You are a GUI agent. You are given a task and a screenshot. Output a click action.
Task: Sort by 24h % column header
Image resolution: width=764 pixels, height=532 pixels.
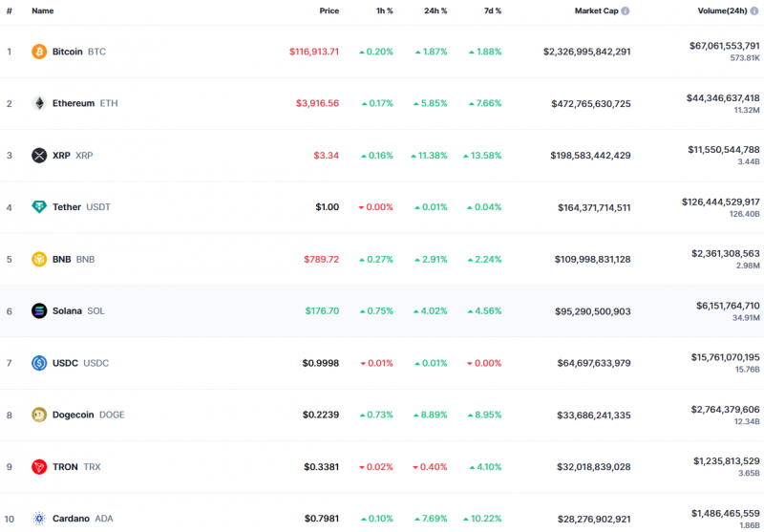pos(435,11)
